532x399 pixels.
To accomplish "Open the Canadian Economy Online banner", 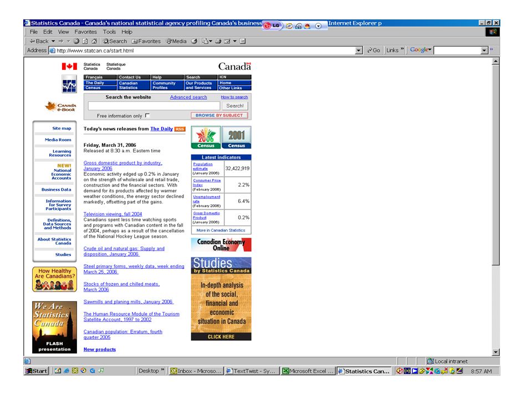I will (221, 244).
